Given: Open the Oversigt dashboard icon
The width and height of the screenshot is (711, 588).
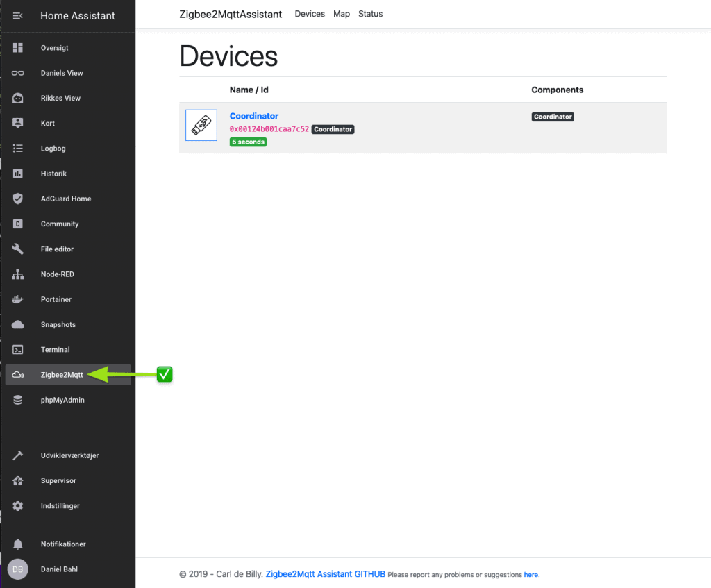Looking at the screenshot, I should click(x=17, y=48).
